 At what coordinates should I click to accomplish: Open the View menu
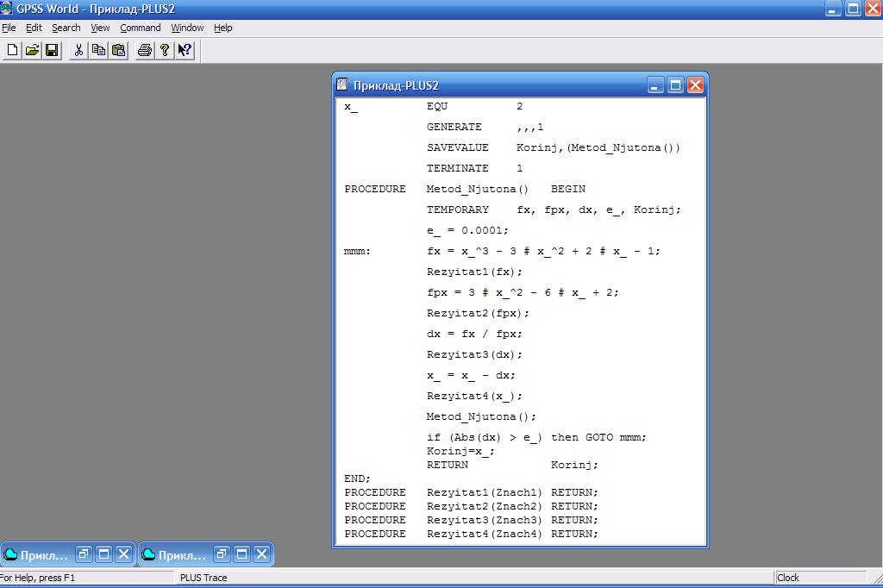[x=100, y=28]
